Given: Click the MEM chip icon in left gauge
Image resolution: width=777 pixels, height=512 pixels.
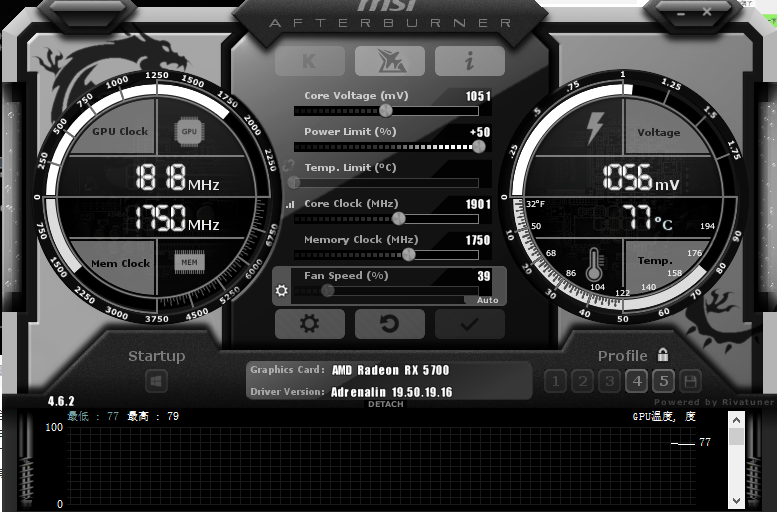Looking at the screenshot, I should tap(189, 262).
